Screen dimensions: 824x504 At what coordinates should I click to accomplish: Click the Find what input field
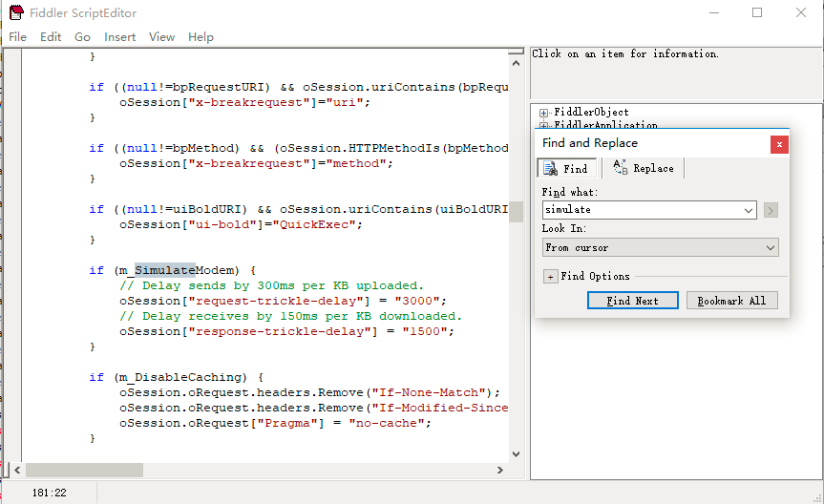click(x=641, y=210)
